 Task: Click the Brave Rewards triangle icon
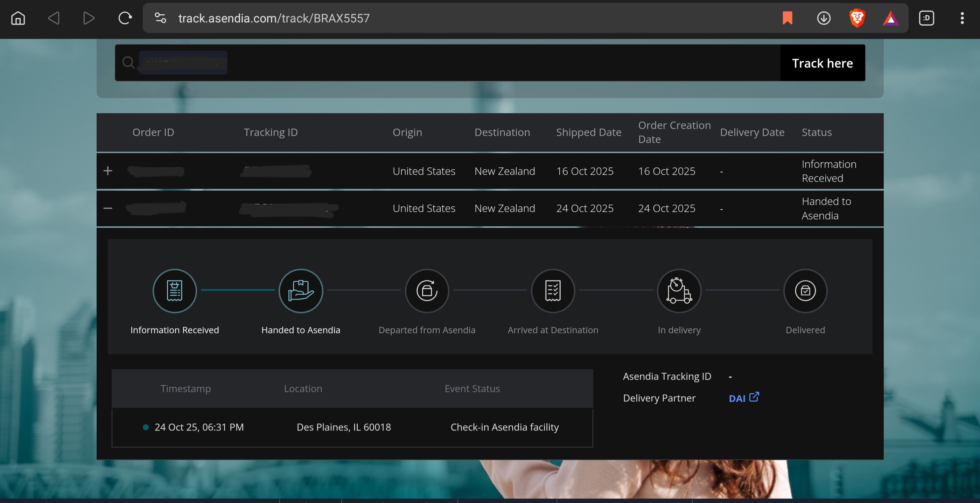tap(890, 18)
